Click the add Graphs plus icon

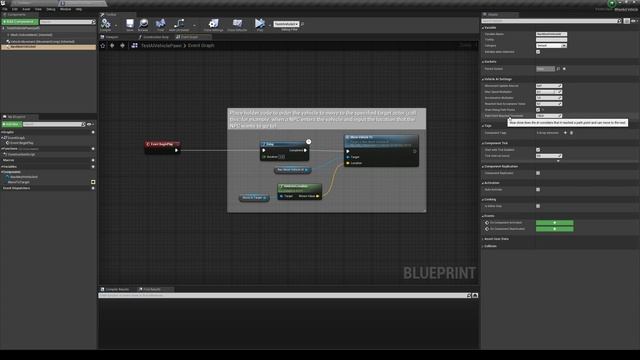coord(93,132)
